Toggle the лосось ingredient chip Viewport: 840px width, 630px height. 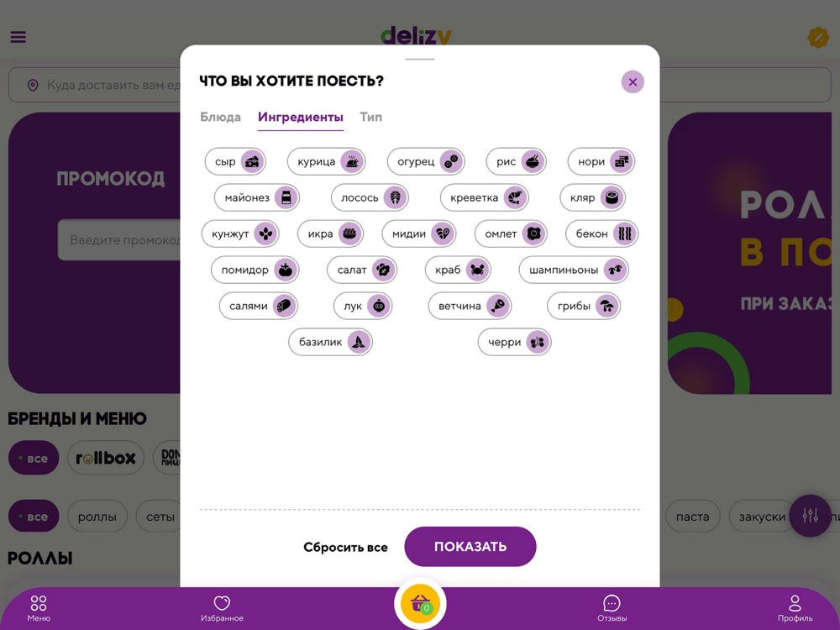[370, 197]
